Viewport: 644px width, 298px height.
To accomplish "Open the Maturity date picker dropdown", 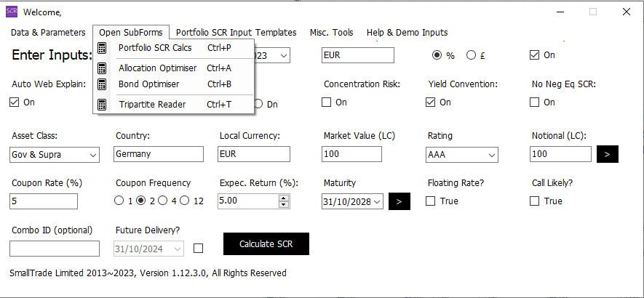I will pyautogui.click(x=376, y=202).
